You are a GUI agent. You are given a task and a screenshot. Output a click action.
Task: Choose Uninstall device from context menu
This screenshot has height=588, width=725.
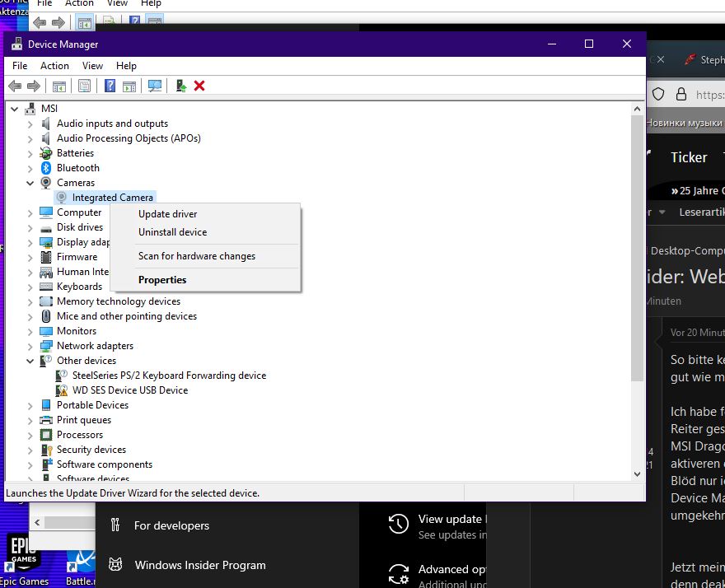pyautogui.click(x=205, y=232)
